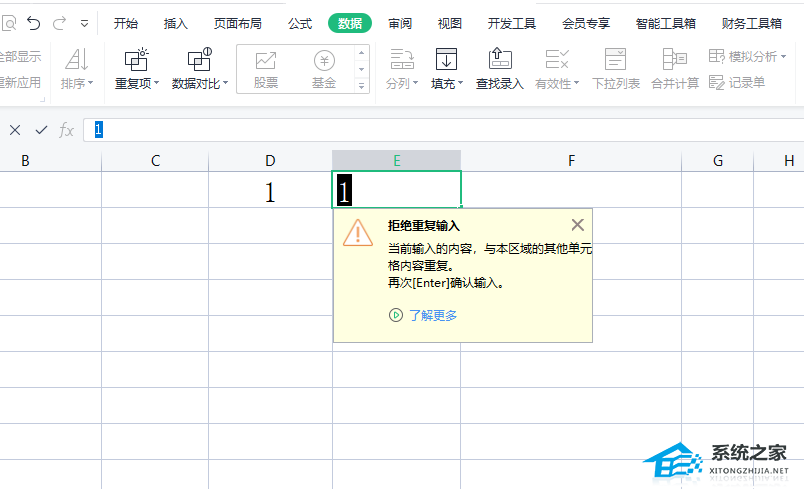
Task: Expand the 填充 dropdown arrow
Action: point(460,83)
